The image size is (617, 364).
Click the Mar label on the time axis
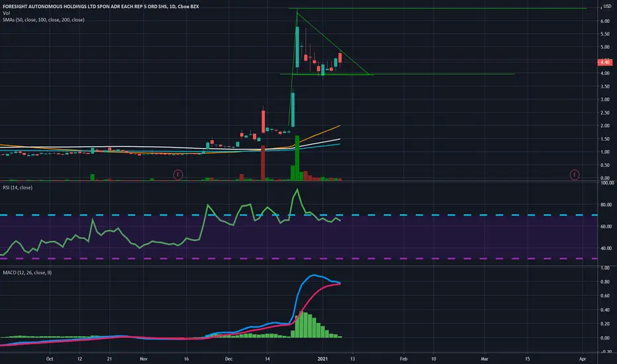coord(485,359)
